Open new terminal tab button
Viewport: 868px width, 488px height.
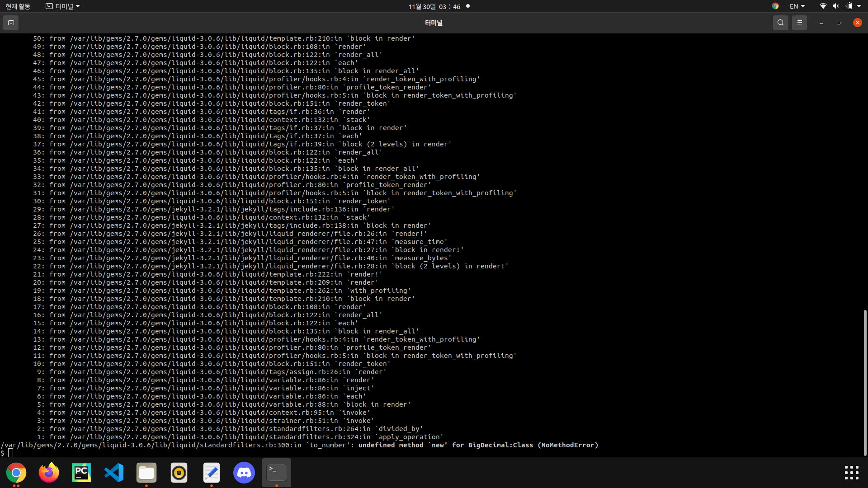tap(11, 23)
